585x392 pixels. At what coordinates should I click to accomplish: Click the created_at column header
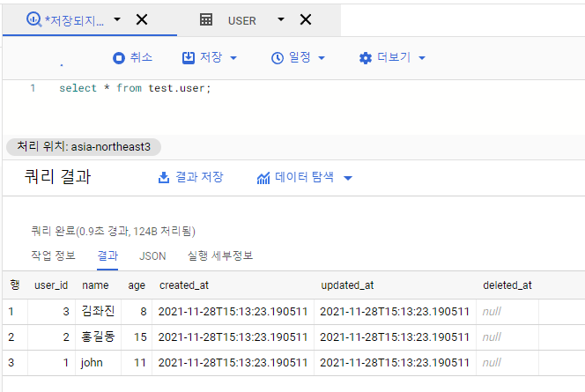point(184,285)
